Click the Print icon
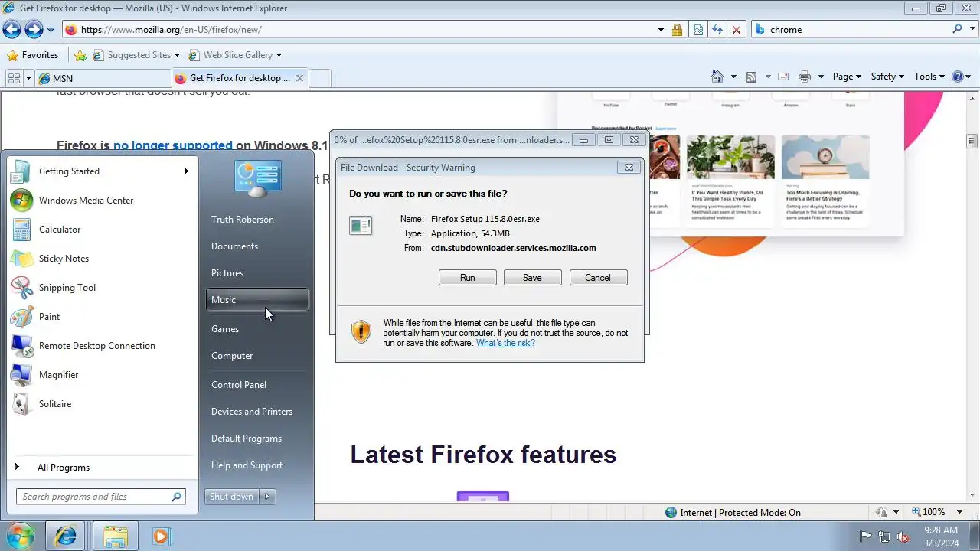 805,77
